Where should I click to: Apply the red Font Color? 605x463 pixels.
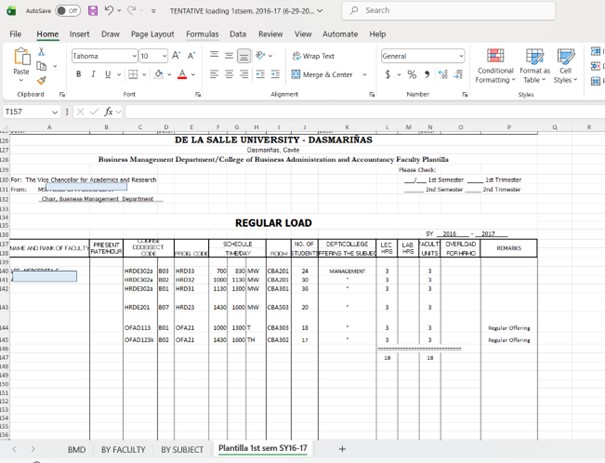[x=182, y=74]
